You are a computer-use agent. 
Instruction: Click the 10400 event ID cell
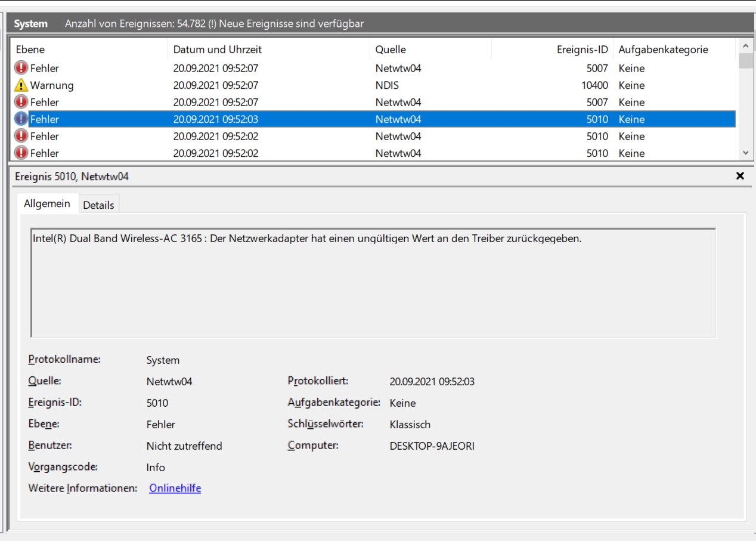(594, 85)
